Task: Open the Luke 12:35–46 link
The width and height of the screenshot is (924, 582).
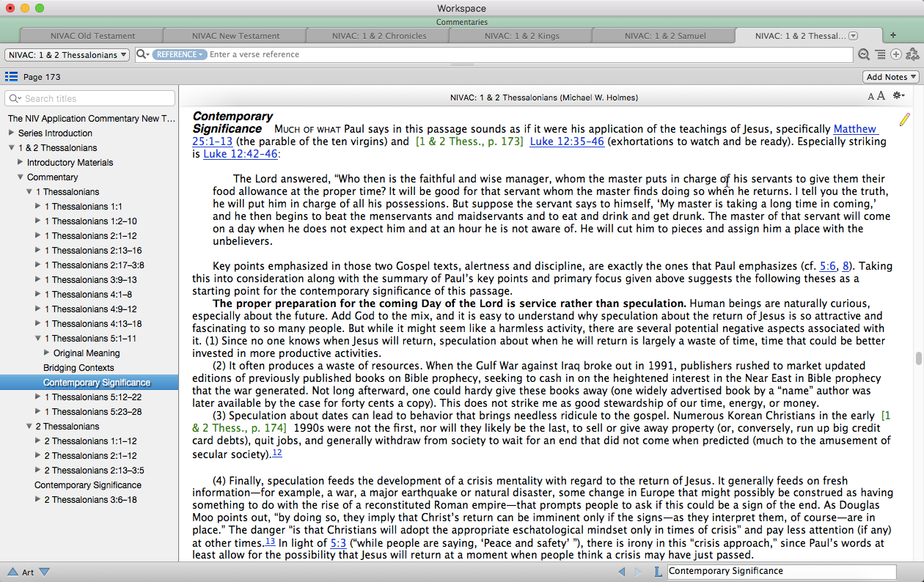Action: point(567,141)
